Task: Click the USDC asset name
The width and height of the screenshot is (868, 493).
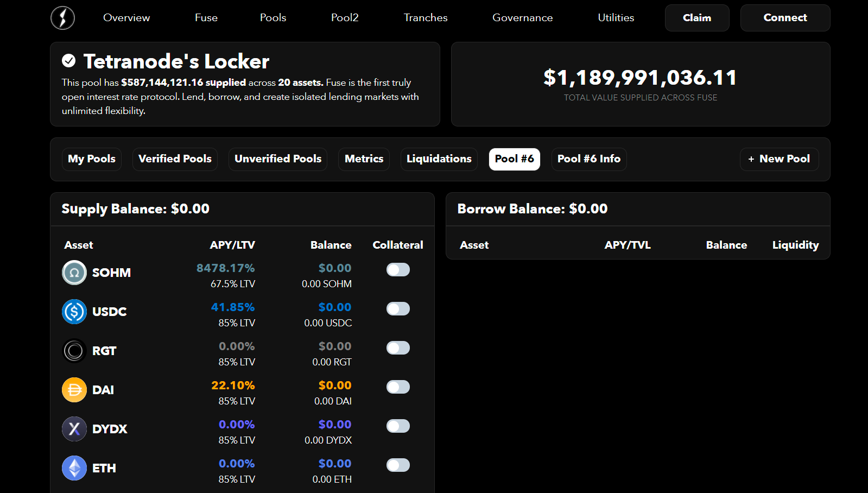Action: pos(110,312)
